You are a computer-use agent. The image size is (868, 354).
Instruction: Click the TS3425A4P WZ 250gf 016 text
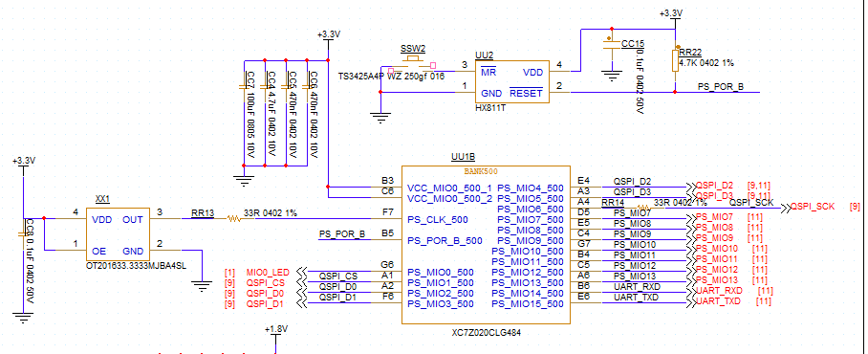[391, 77]
